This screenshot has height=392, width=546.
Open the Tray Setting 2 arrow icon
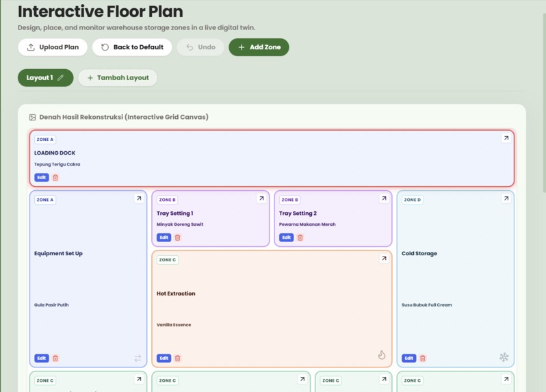(x=384, y=198)
